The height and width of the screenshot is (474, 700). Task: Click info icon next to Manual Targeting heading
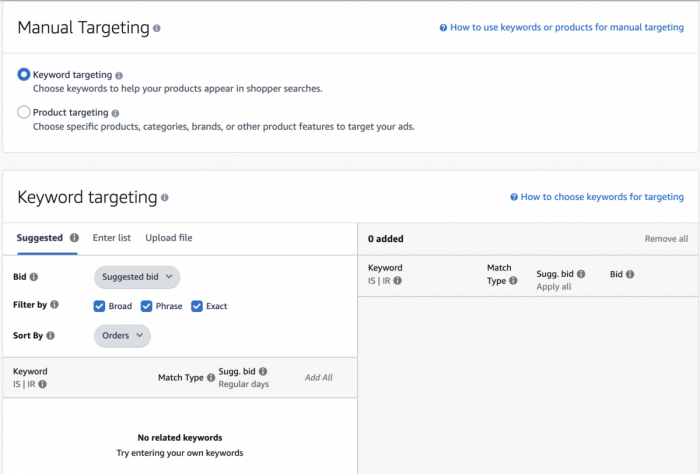(157, 28)
